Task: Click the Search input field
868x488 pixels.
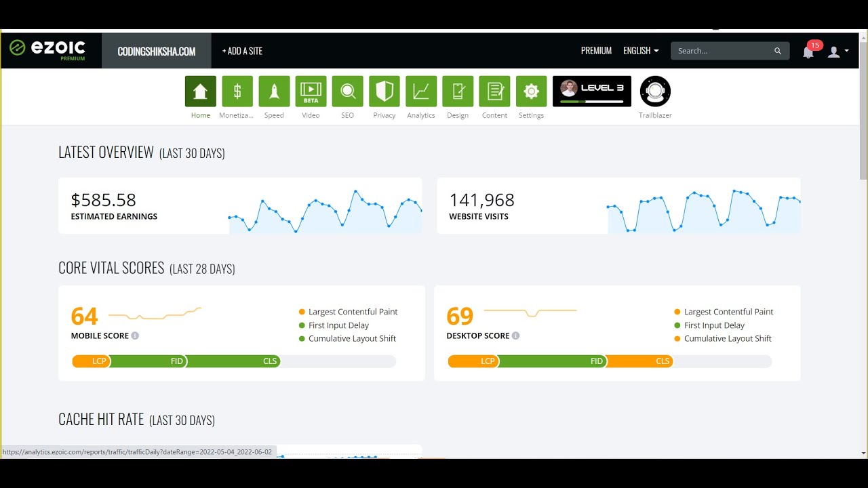Action: click(723, 51)
